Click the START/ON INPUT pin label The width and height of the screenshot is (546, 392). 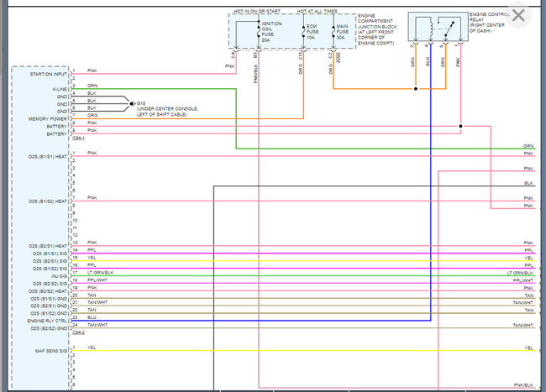pos(49,75)
